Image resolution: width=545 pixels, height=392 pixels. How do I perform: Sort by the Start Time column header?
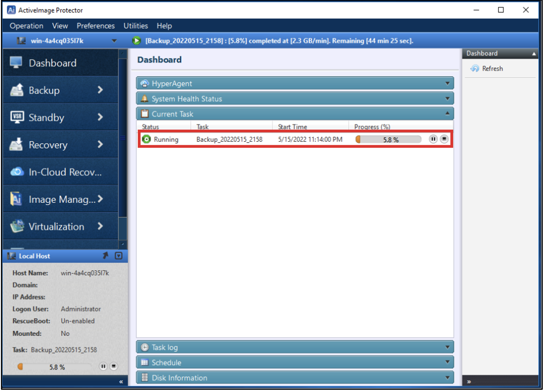(x=311, y=127)
